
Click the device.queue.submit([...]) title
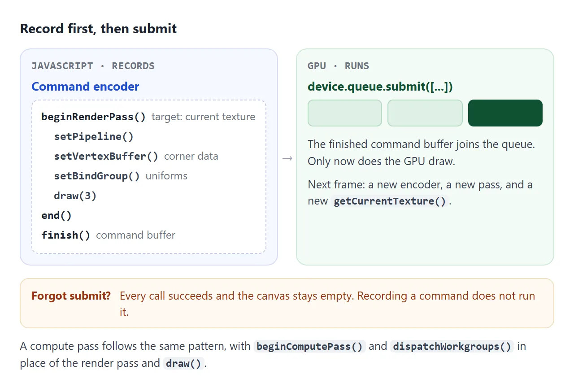click(380, 87)
